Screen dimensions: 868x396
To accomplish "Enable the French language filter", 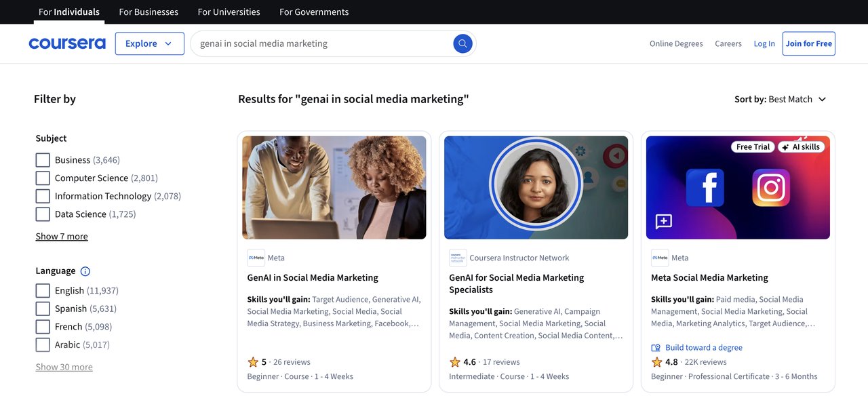I will [x=42, y=326].
